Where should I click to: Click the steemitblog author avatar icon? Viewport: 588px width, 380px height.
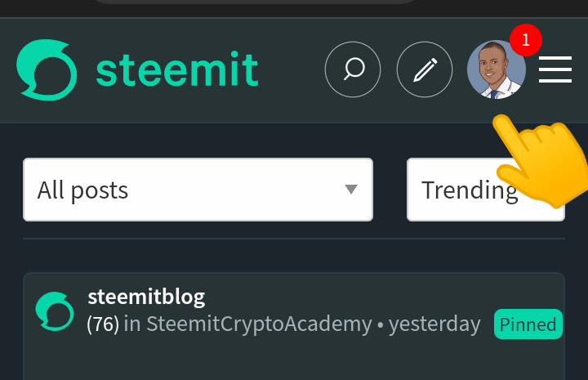[56, 311]
